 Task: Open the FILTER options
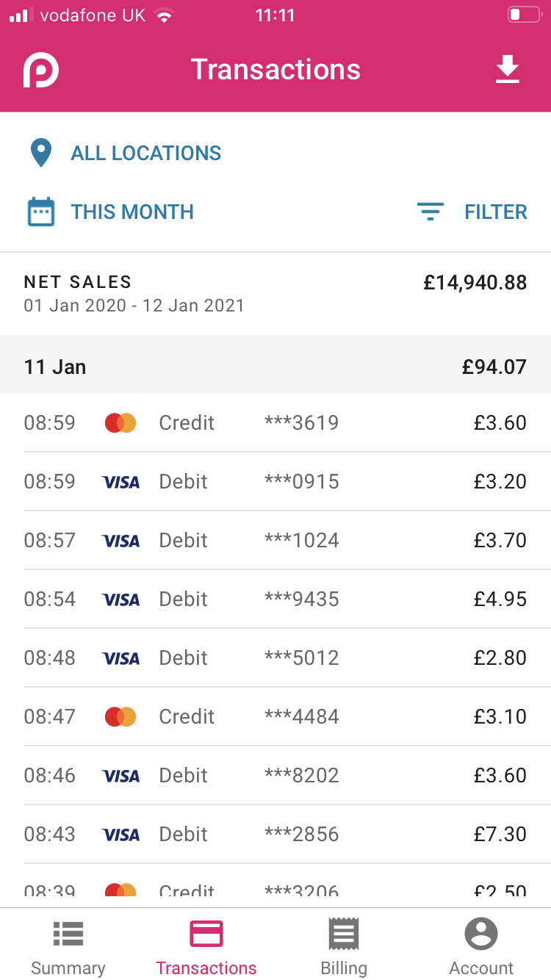tap(496, 212)
